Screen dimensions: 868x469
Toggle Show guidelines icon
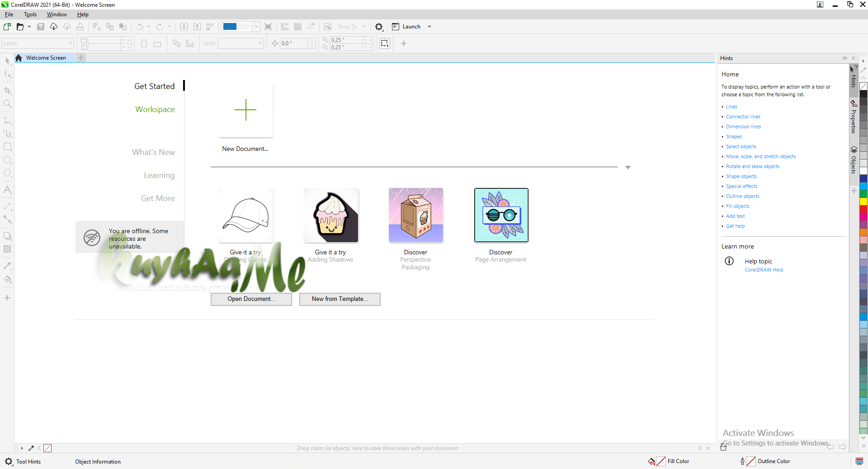311,27
